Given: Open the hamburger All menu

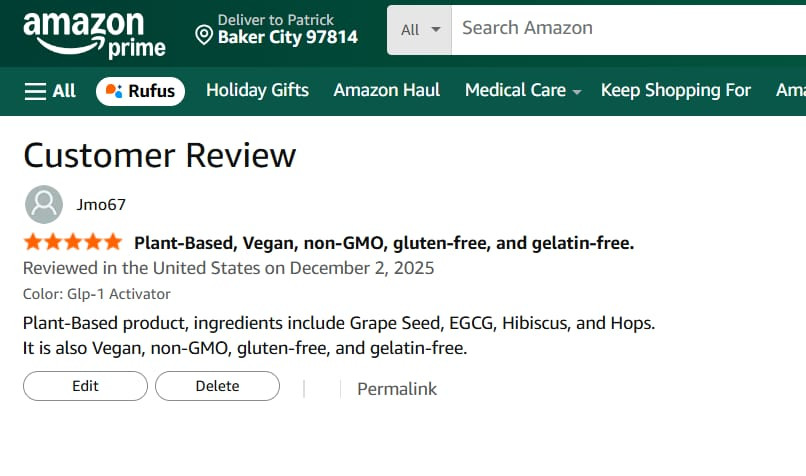Looking at the screenshot, I should (x=50, y=91).
